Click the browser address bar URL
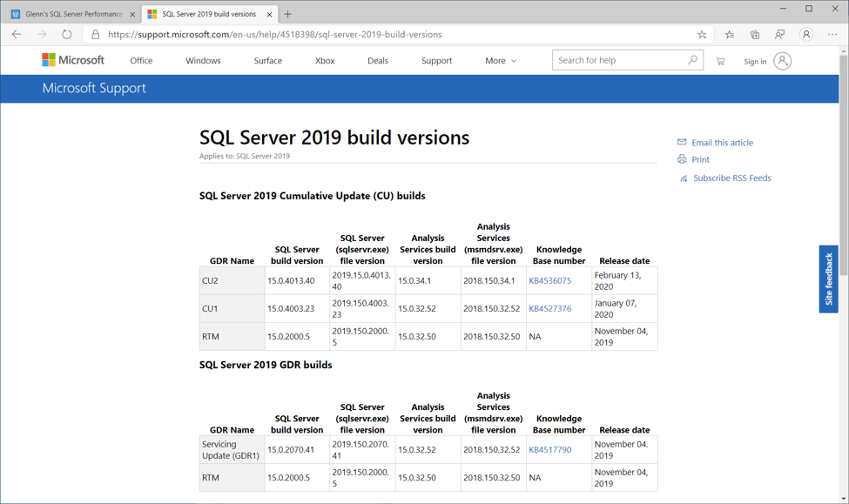The image size is (849, 504). [x=275, y=34]
